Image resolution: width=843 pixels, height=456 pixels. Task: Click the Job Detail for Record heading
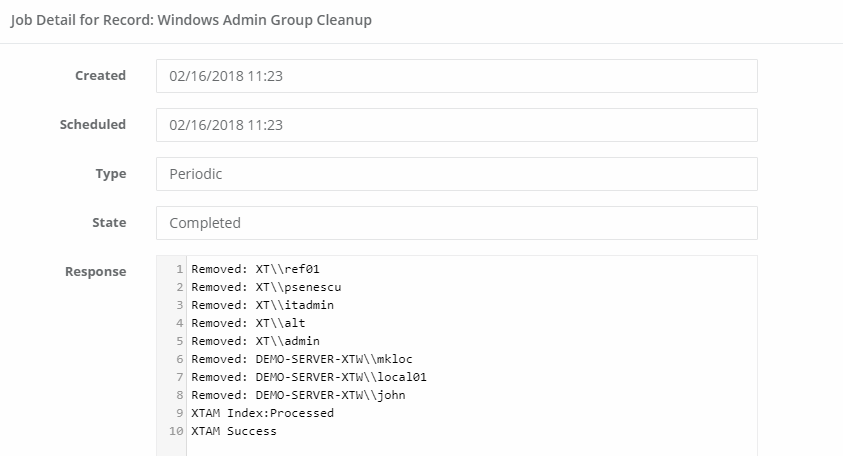[x=191, y=20]
